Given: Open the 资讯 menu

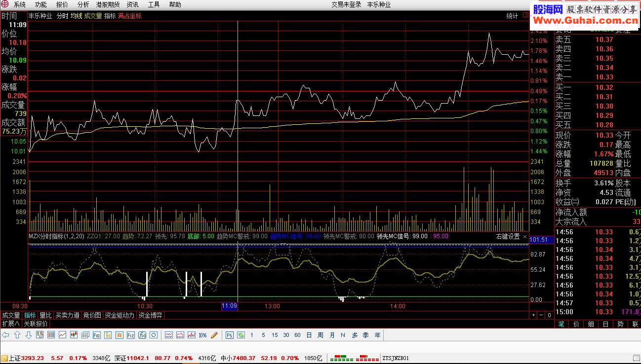Looking at the screenshot, I should (x=132, y=4).
